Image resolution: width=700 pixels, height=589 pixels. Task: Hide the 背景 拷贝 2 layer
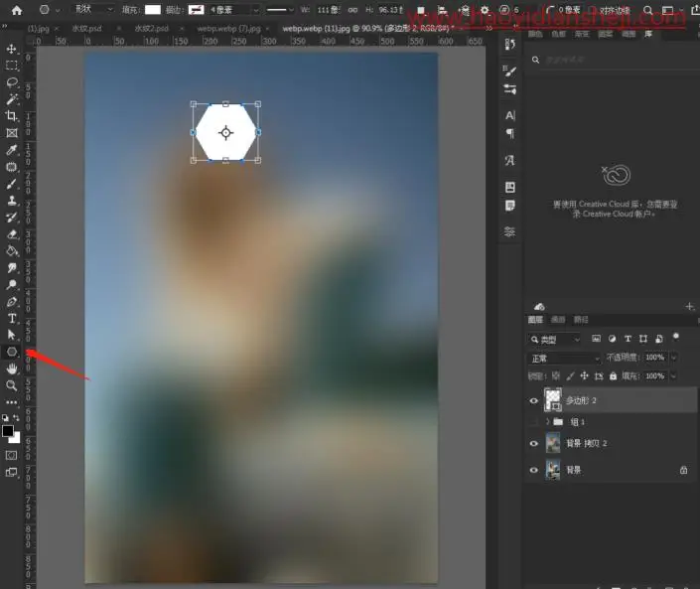point(533,443)
